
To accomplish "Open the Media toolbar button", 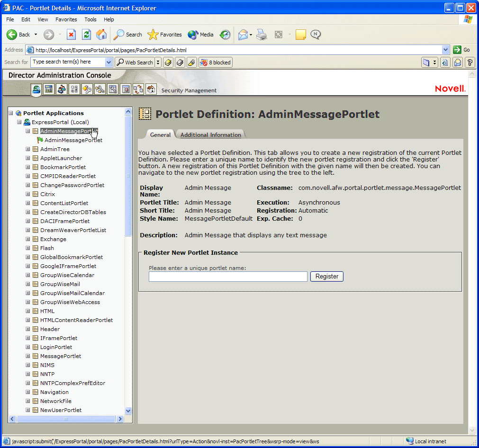I will [x=201, y=35].
